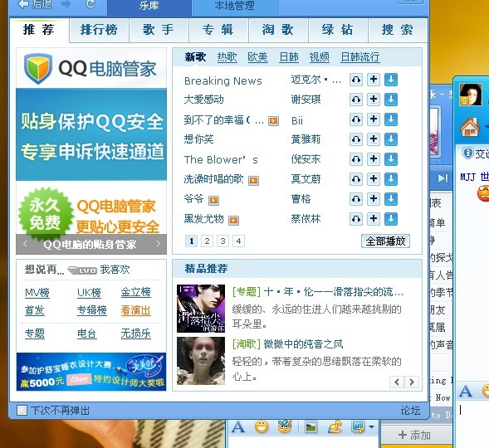Screen dimensions: 489x448
Task: Click the back 后退 button
Action: [x=35, y=4]
